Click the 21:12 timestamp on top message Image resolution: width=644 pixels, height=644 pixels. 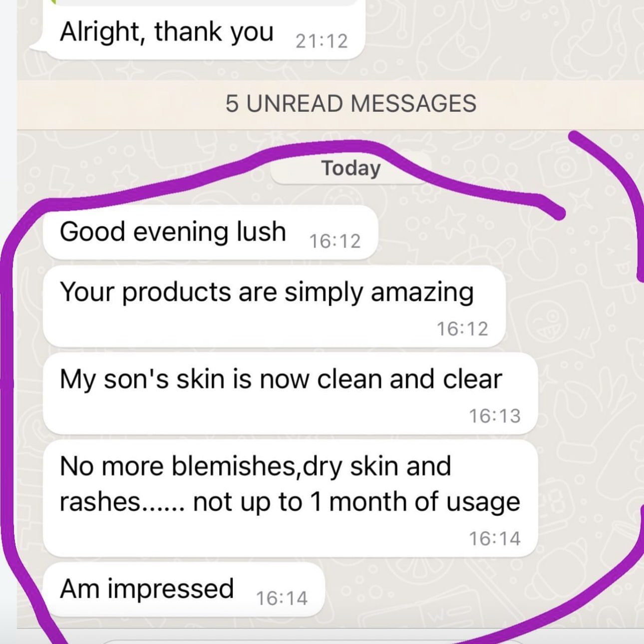(322, 41)
